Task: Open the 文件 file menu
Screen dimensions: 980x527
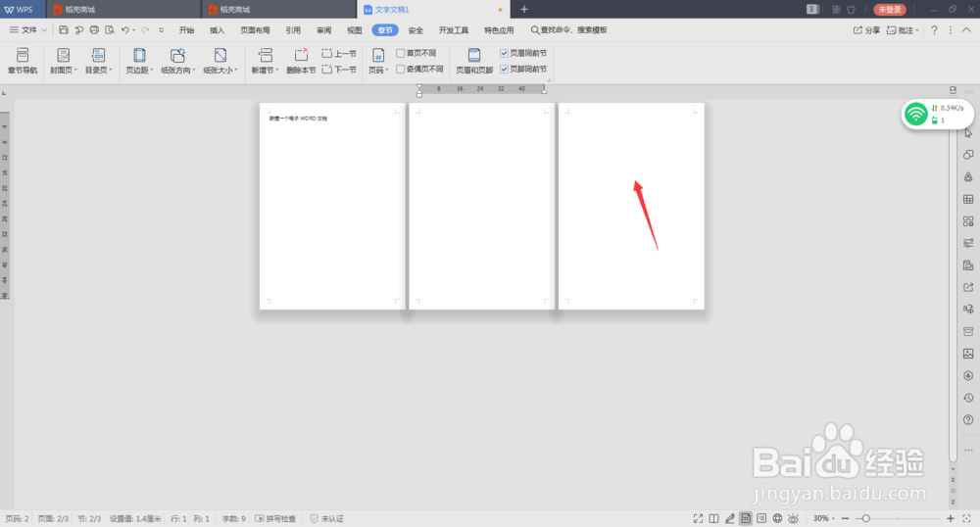Action: pyautogui.click(x=28, y=30)
